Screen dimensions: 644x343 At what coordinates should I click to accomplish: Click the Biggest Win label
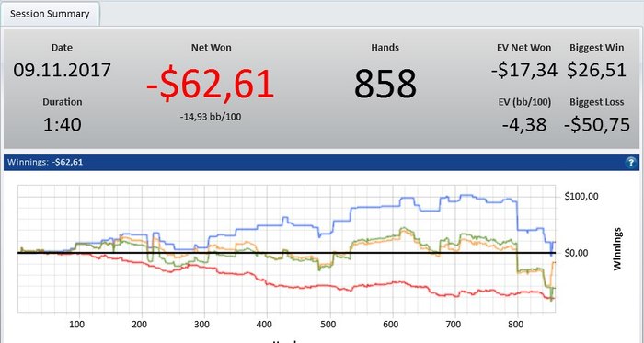point(597,48)
